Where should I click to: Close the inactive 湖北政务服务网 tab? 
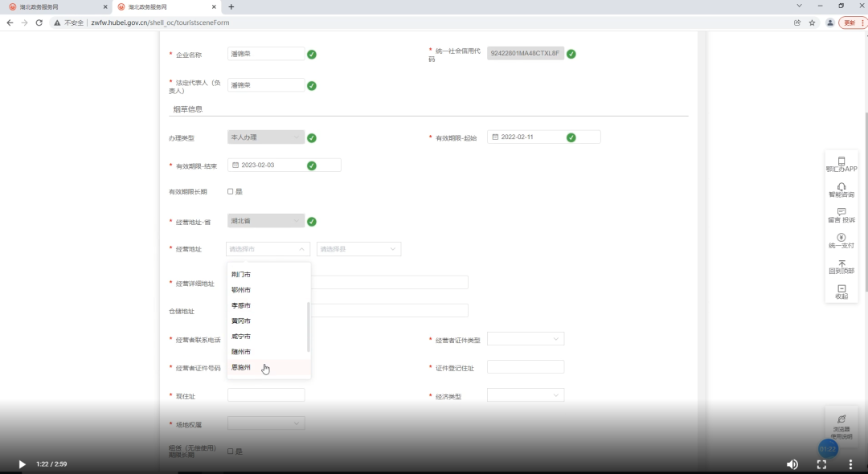(105, 7)
